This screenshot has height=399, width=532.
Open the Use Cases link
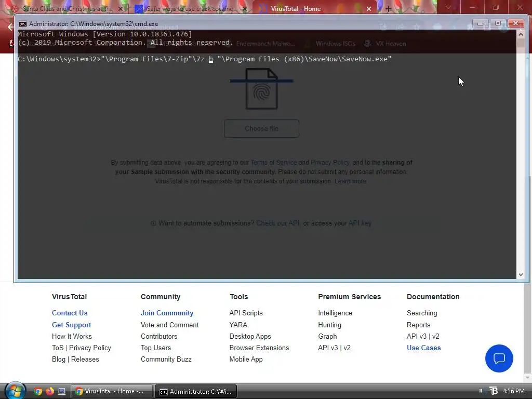tap(424, 348)
